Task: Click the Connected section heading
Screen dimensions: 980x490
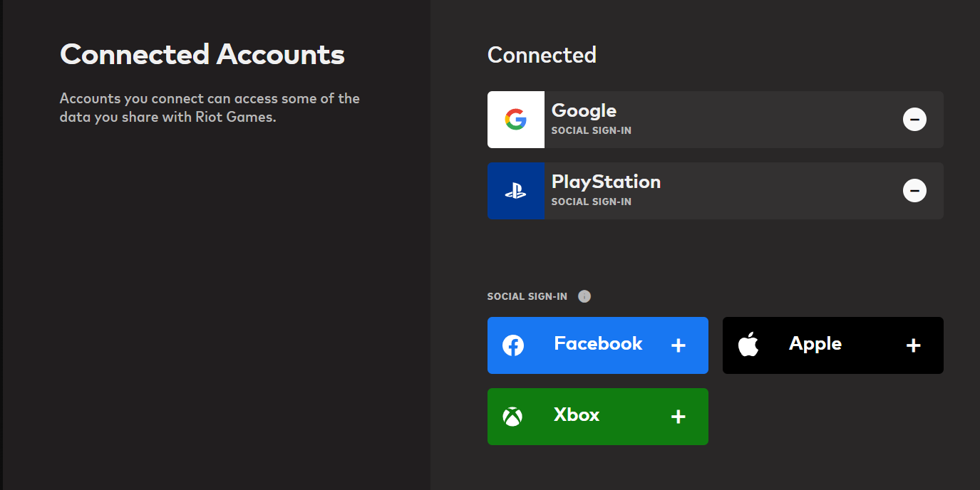Action: 542,55
